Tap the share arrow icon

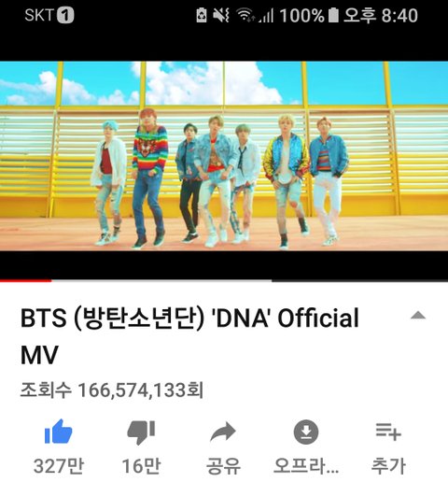[x=223, y=432]
